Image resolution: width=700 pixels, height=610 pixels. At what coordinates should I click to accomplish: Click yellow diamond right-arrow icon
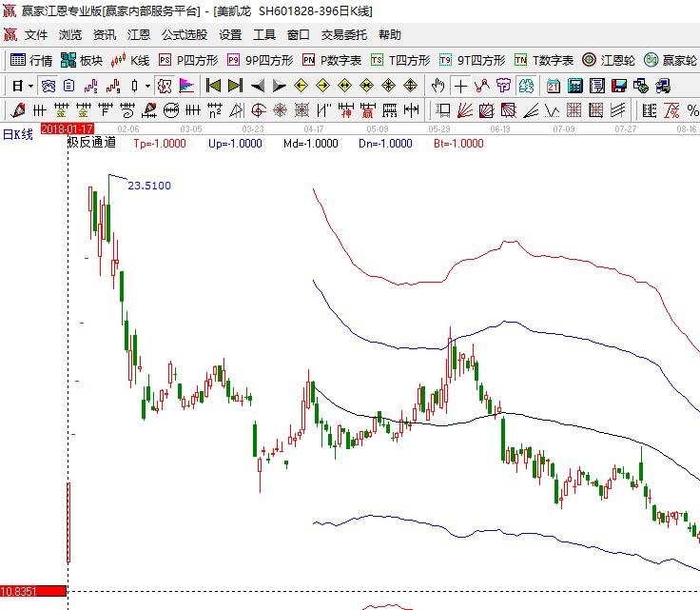tap(322, 86)
